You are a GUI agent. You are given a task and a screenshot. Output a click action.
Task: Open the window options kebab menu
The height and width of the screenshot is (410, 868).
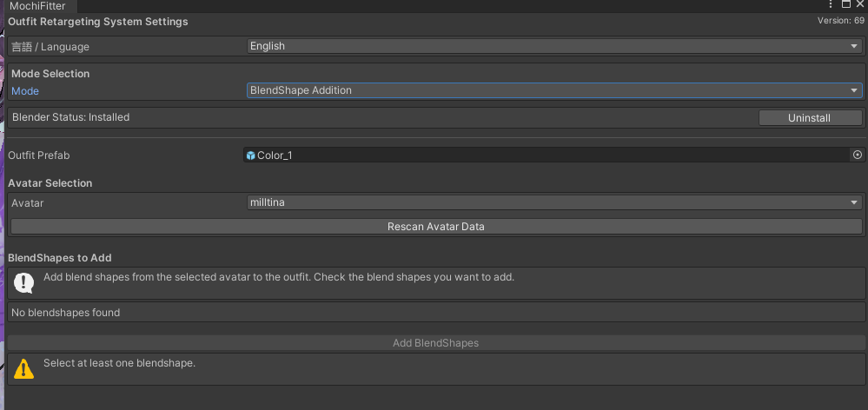pyautogui.click(x=831, y=4)
